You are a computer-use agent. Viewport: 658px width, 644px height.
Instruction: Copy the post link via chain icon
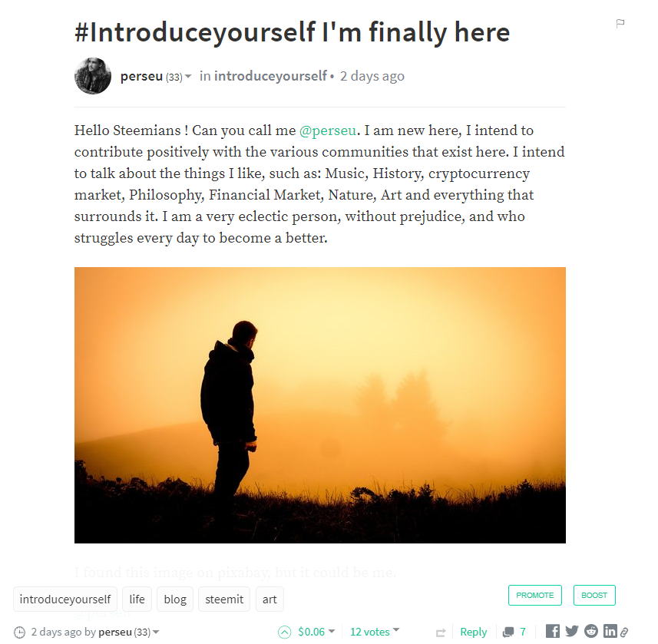[x=624, y=632]
